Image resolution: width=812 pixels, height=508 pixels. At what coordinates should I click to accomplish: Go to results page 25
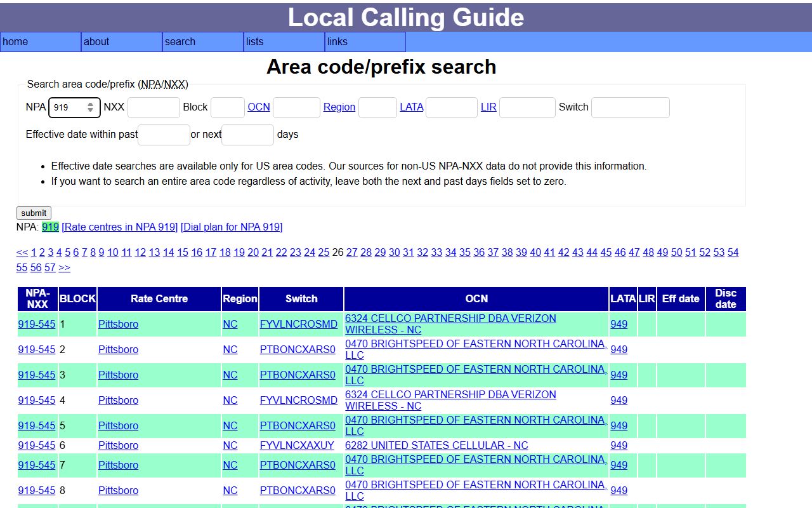pos(324,252)
